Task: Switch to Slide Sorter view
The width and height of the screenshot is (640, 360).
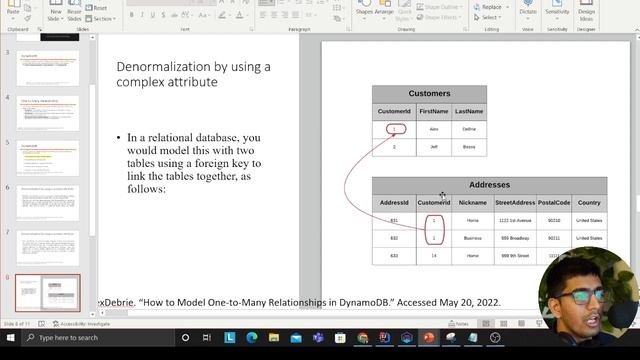Action: pyautogui.click(x=504, y=324)
